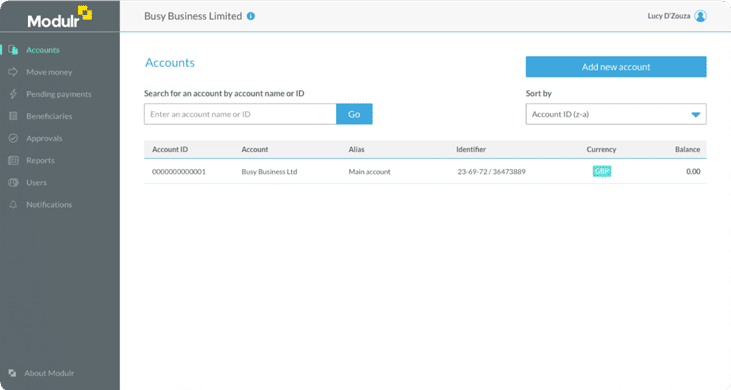The width and height of the screenshot is (731, 390).
Task: Focus the account name or ID search field
Action: coord(240,114)
